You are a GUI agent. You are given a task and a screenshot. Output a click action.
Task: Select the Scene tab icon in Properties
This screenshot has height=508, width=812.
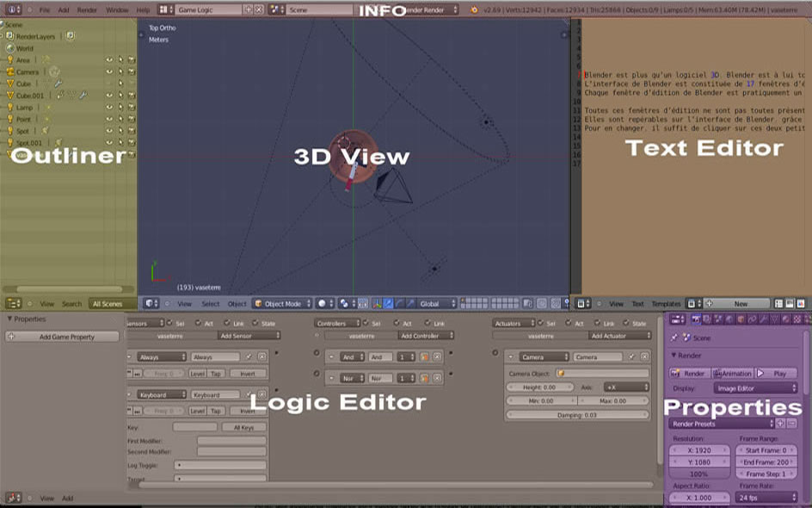pyautogui.click(x=717, y=319)
